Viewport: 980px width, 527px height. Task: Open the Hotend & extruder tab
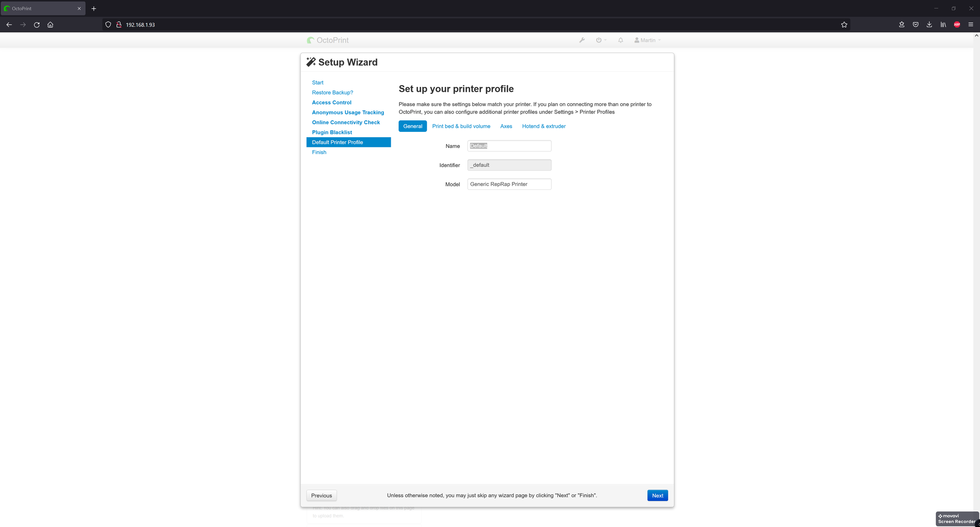[543, 126]
